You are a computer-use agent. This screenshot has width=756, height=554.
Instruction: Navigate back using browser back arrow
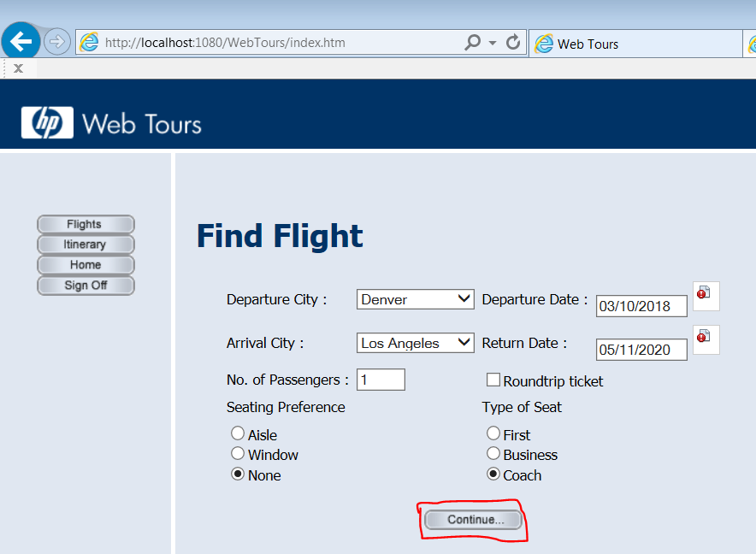click(21, 40)
